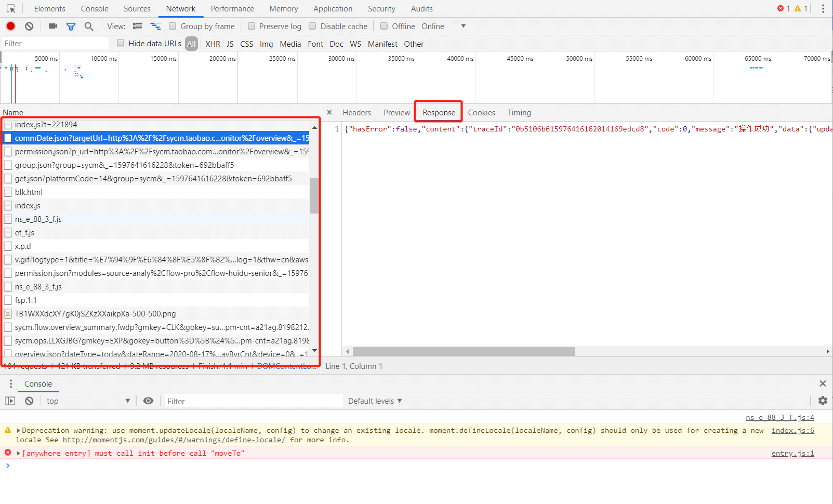This screenshot has height=504, width=833.
Task: Close the request details pane
Action: 329,112
